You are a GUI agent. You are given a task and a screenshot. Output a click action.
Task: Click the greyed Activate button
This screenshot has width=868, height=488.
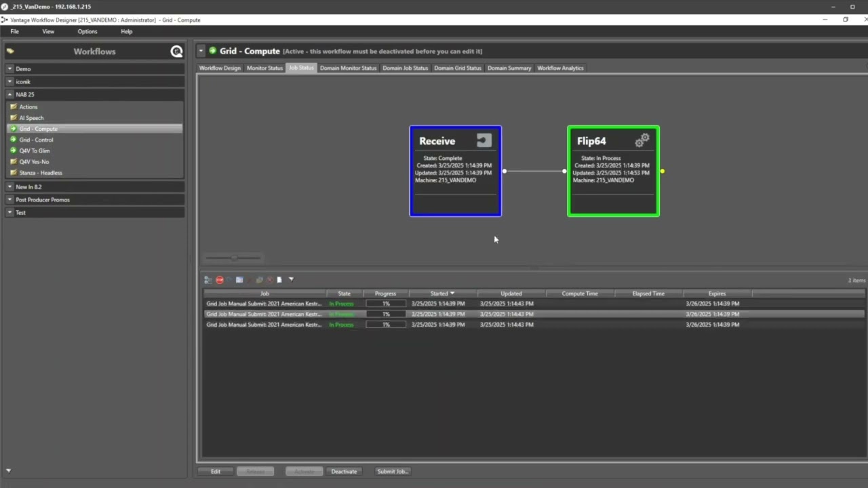[304, 471]
